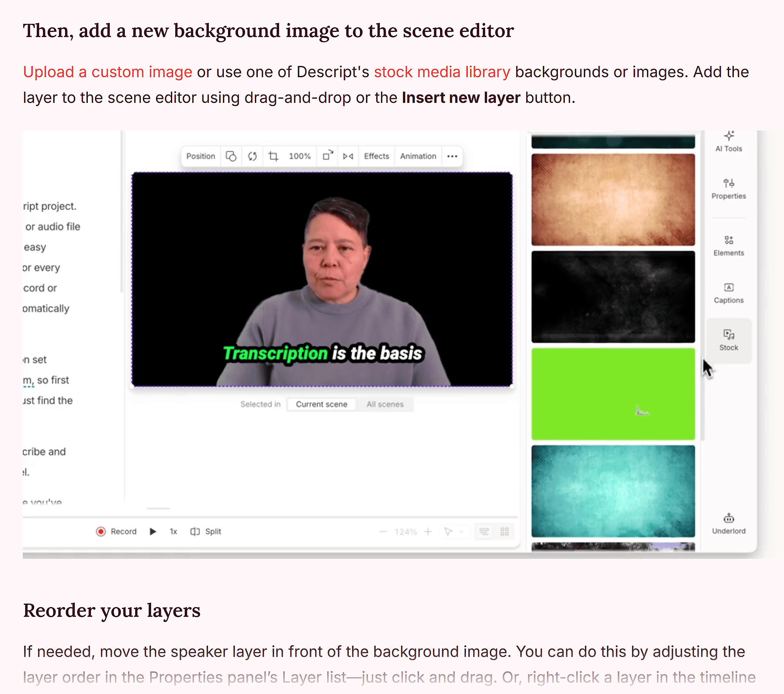Open the more options menu in the toolbar
Viewport: 784px width, 694px height.
[x=452, y=156]
